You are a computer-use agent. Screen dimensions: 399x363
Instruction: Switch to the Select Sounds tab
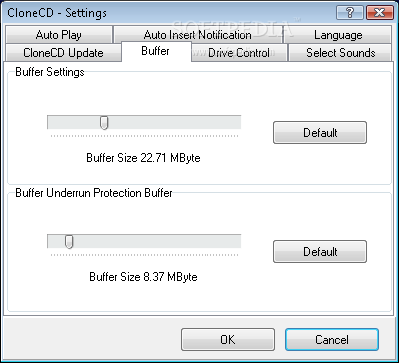click(340, 53)
